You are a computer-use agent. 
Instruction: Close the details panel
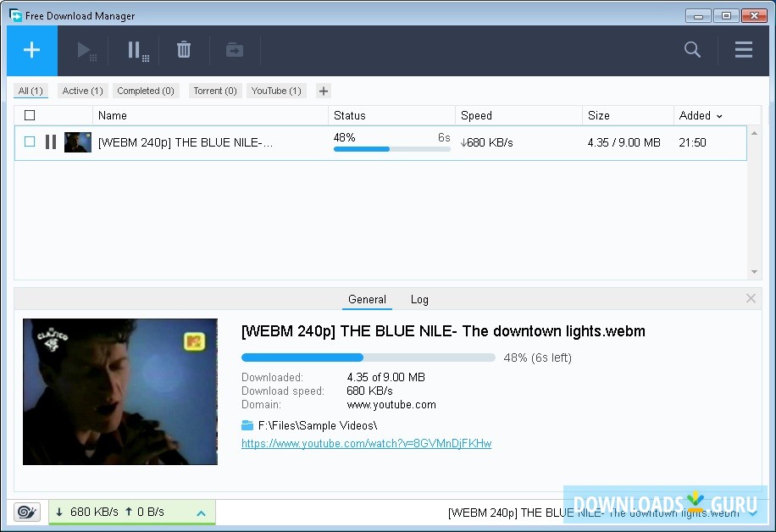[751, 298]
